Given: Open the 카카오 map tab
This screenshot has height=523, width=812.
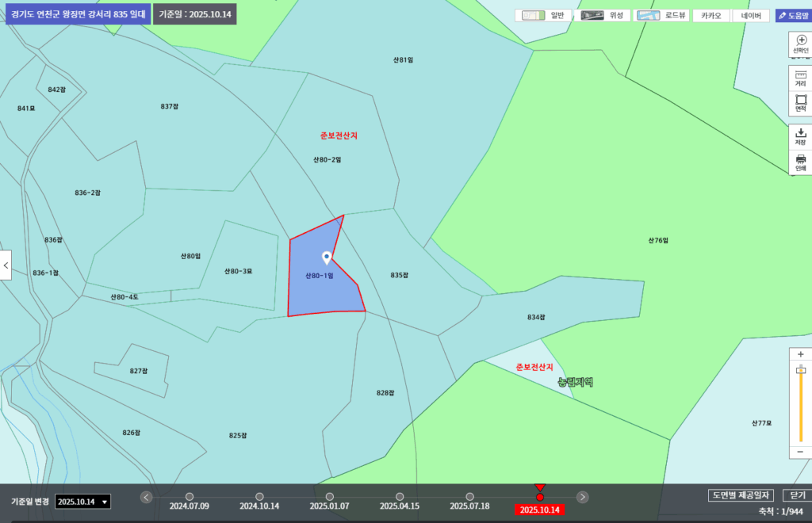Looking at the screenshot, I should [711, 16].
